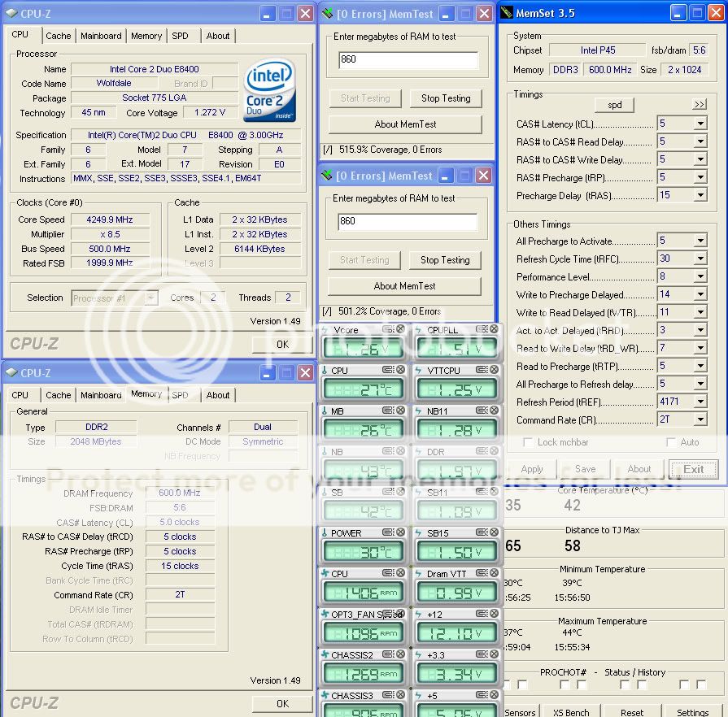Enable the Lock mchbar checkbox in MemSet
This screenshot has width=728, height=717.
[528, 442]
